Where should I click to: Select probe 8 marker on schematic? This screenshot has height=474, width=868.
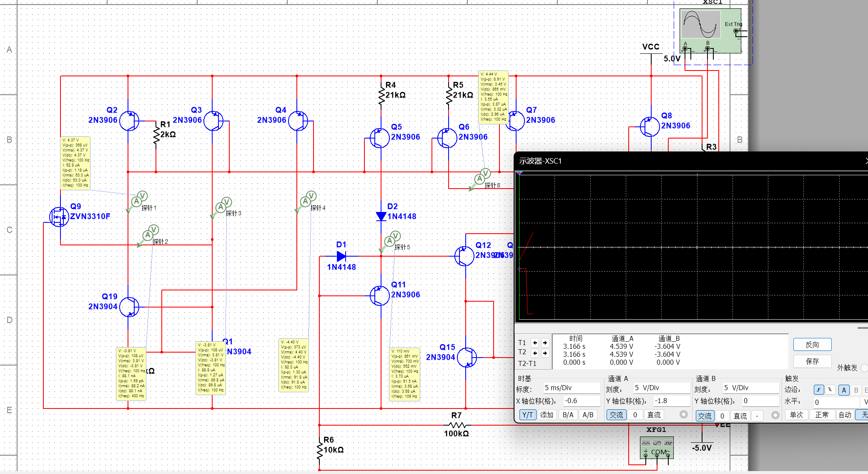coord(480,179)
